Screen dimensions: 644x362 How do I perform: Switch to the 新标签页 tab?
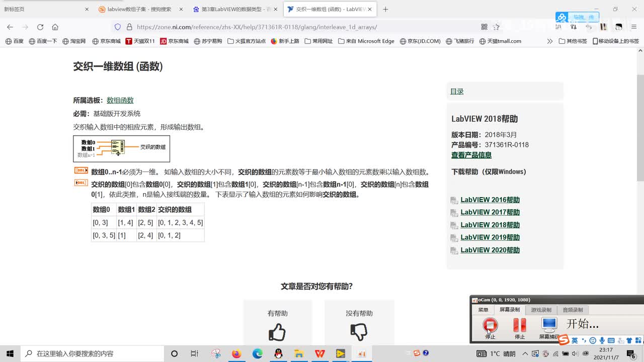(46, 9)
